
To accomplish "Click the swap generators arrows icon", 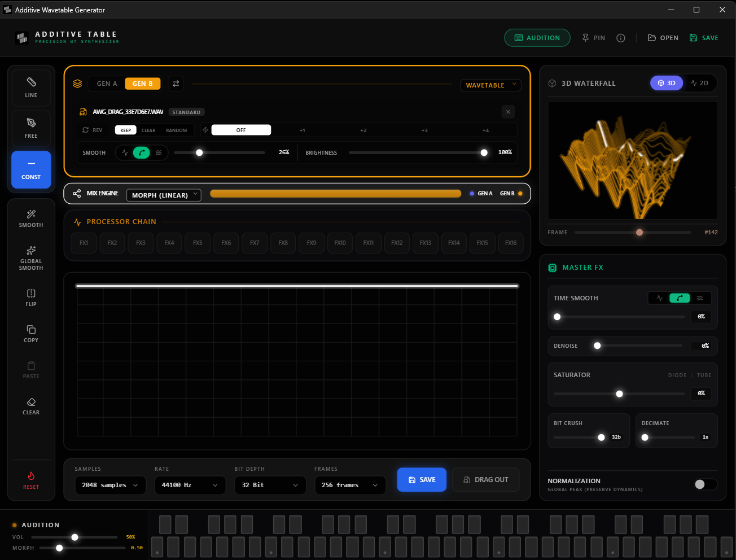I will pos(176,84).
